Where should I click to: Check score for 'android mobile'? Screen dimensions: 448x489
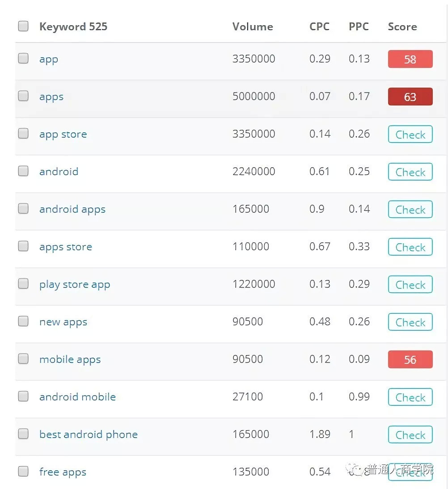click(410, 397)
